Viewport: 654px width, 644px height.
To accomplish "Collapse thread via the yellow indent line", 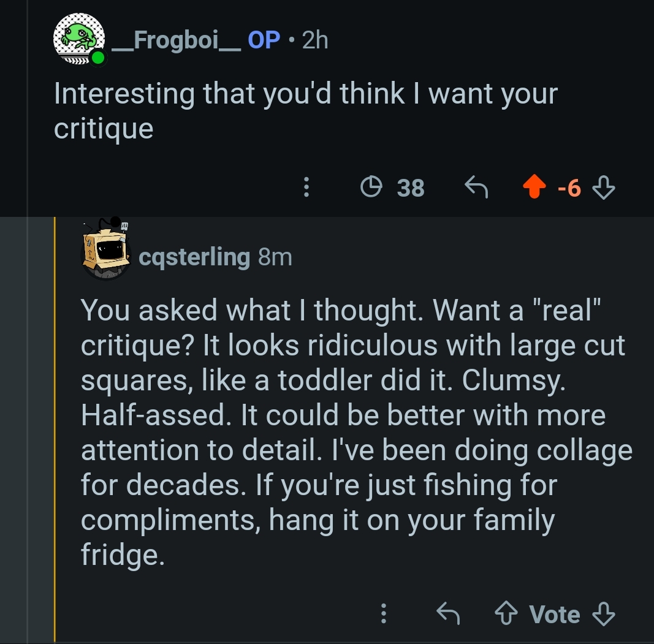I will (55, 429).
